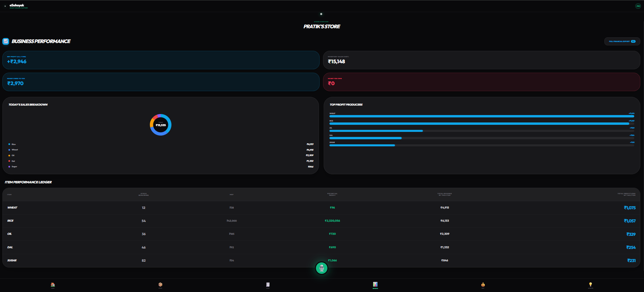Click SUGAR item name in ledger
Viewport: 644px width, 292px height.
pos(12,260)
